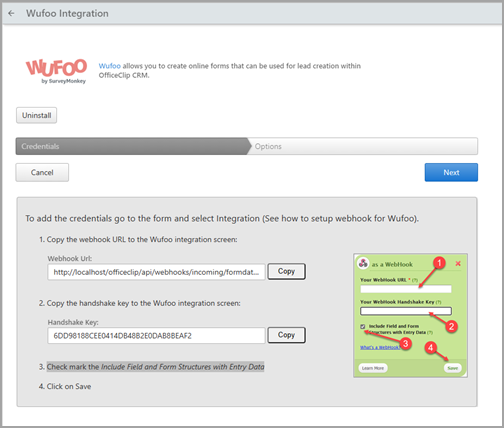Click the blue Next button

pos(451,172)
